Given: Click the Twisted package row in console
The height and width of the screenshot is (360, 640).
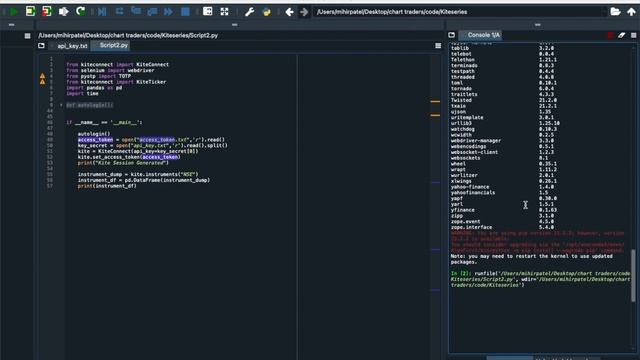Looking at the screenshot, I should [504, 100].
